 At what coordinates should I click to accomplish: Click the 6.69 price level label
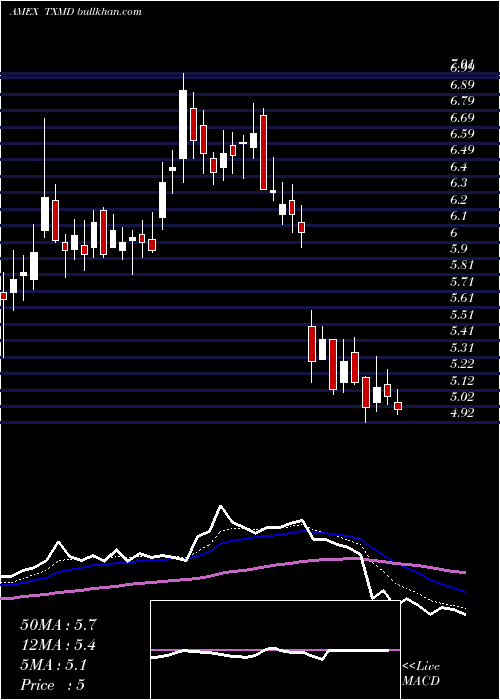[x=462, y=117]
